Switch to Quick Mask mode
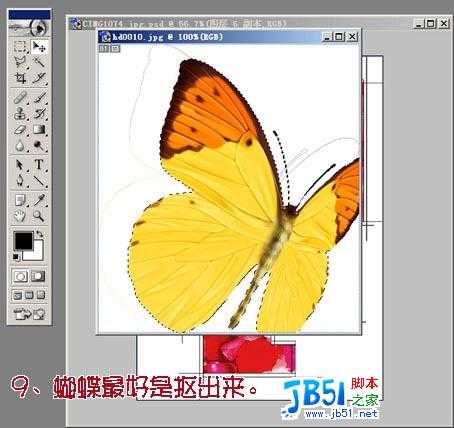The image size is (454, 428). pyautogui.click(x=38, y=276)
